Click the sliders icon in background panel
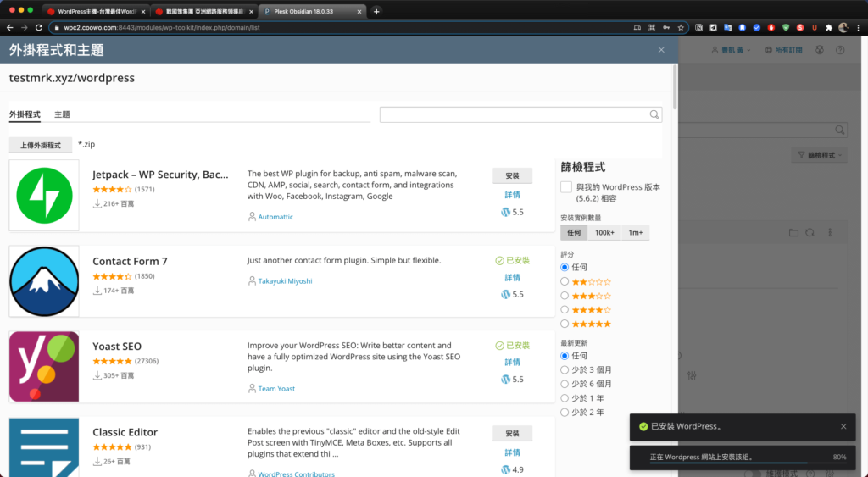The height and width of the screenshot is (477, 868). 692,375
